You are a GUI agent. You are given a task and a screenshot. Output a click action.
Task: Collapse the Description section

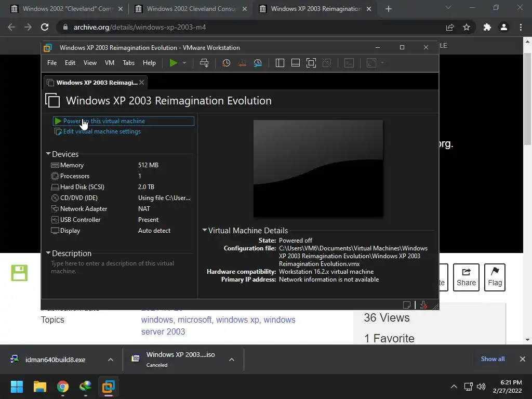point(48,253)
